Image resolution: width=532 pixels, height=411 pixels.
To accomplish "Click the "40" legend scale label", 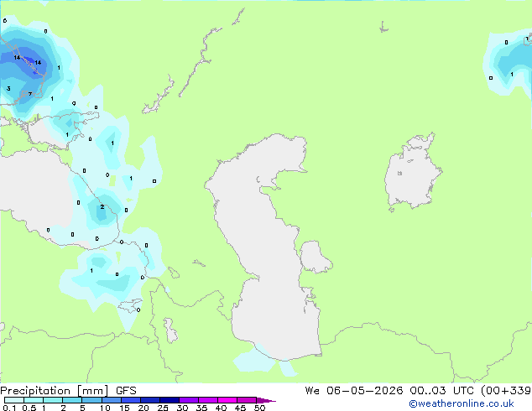I will 221,408.
